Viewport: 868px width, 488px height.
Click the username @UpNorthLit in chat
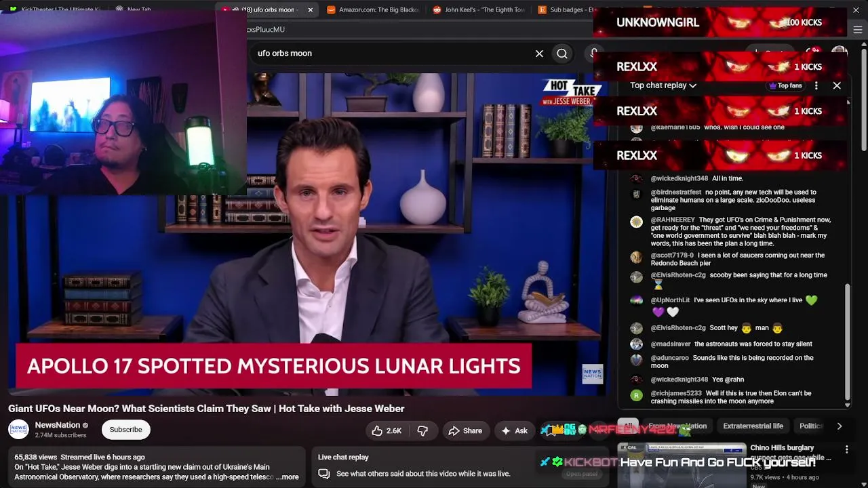(671, 300)
